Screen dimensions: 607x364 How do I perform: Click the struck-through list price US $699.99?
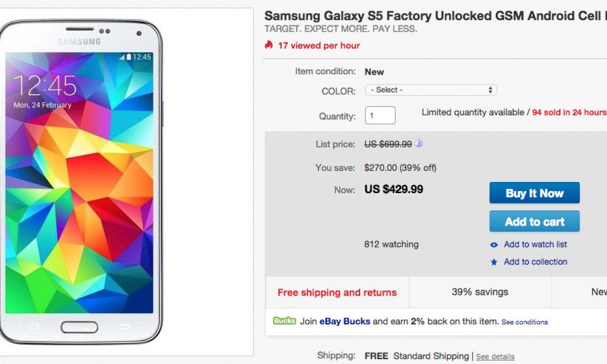click(388, 144)
